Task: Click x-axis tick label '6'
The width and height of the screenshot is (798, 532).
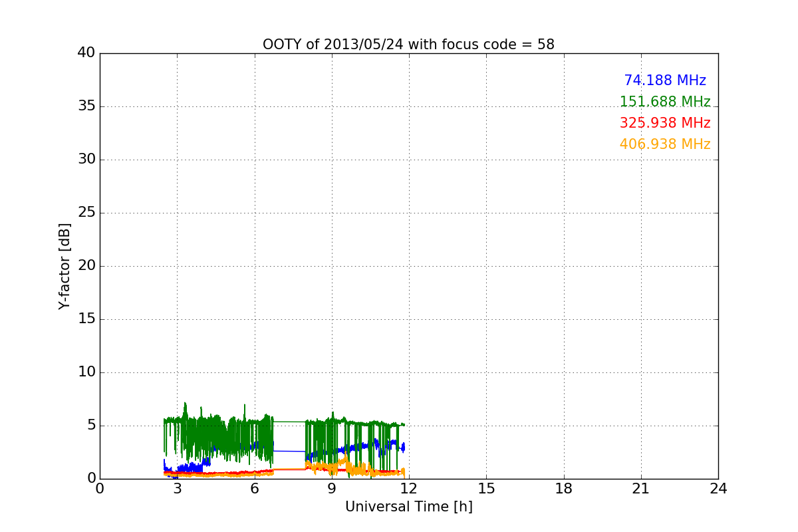Action: pos(254,489)
